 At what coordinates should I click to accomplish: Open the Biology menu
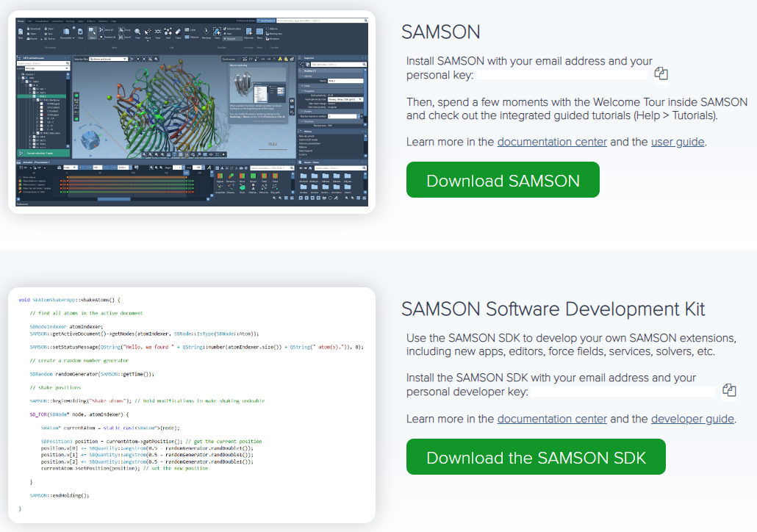[70, 21]
